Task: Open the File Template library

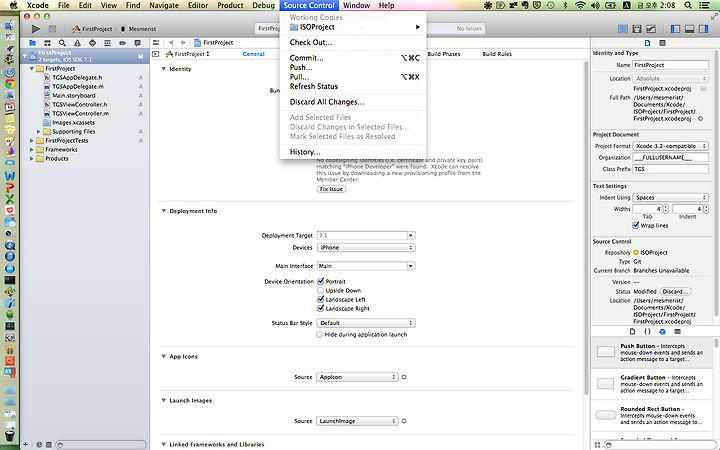Action: point(632,331)
